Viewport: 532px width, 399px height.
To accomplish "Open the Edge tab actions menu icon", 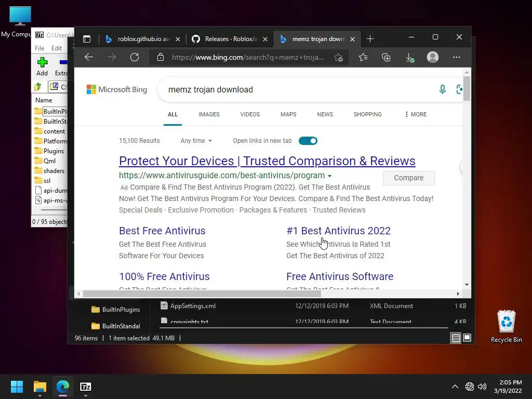I will [x=87, y=39].
